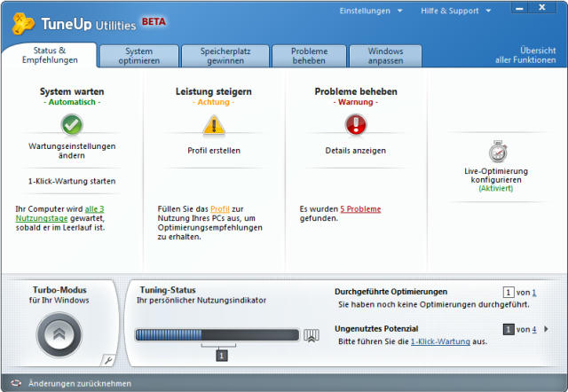
Task: Click the Achtung status label
Action: point(213,102)
